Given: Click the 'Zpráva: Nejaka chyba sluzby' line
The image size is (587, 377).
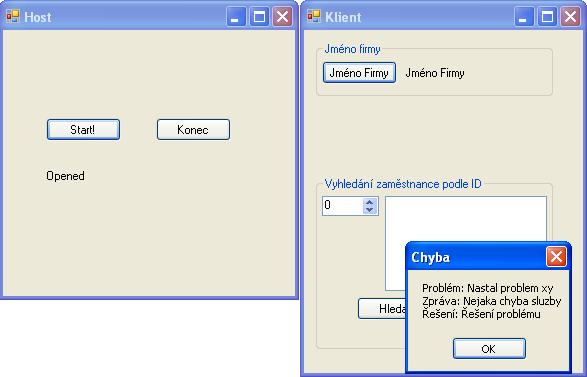Looking at the screenshot, I should tap(492, 301).
